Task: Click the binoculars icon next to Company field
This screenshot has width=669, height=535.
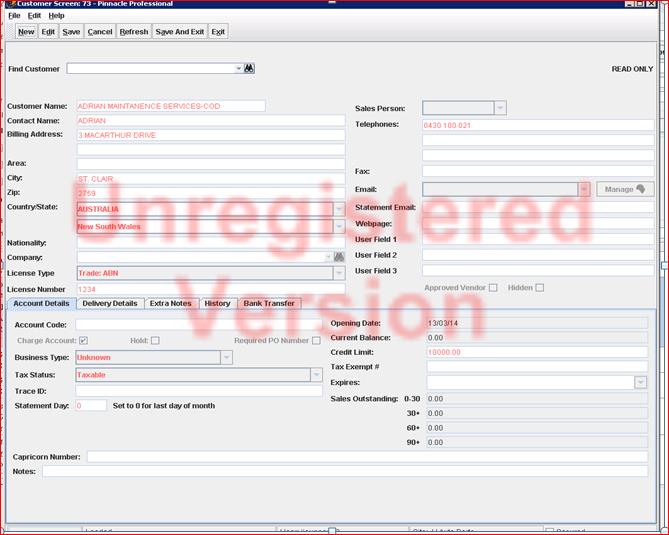Action: pyautogui.click(x=338, y=257)
